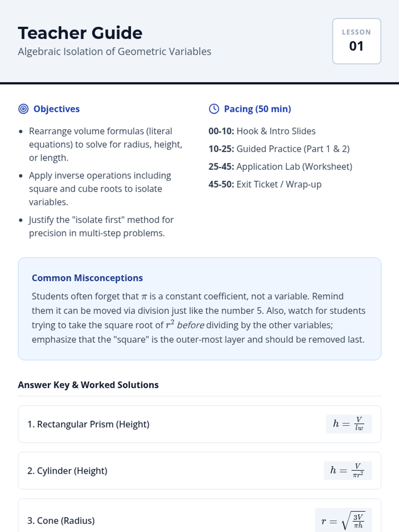Click the 00-10 Hook & Intro Slides item
This screenshot has height=532, width=399.
[262, 131]
